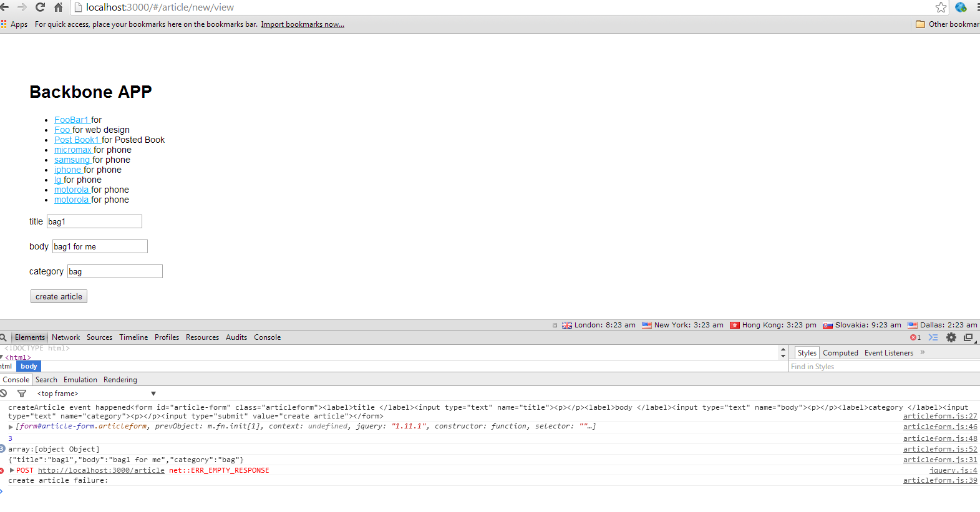
Task: Click the DevTools dock/undock window icon
Action: [969, 337]
